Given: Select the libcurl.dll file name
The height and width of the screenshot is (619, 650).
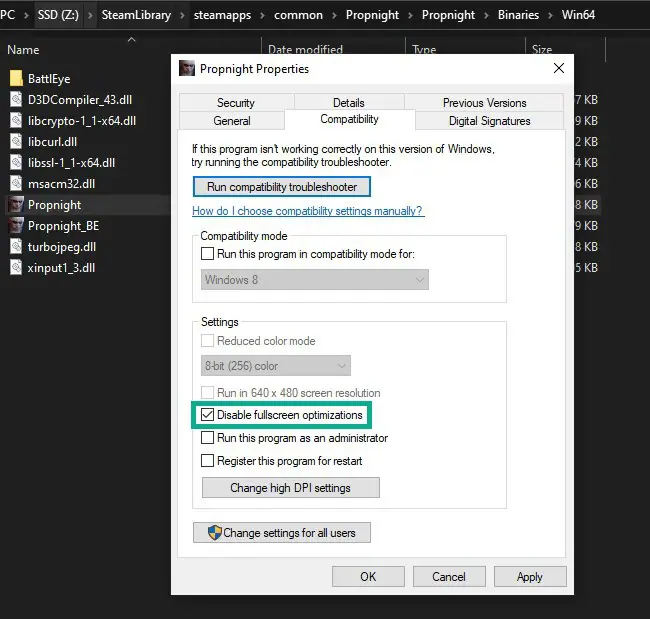Looking at the screenshot, I should pyautogui.click(x=52, y=142).
